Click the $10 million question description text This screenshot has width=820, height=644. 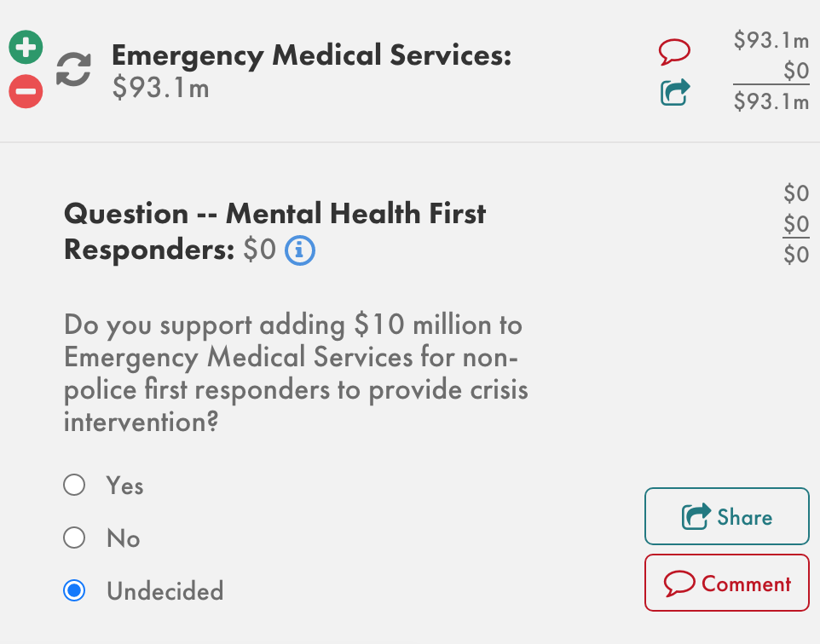[x=295, y=373]
